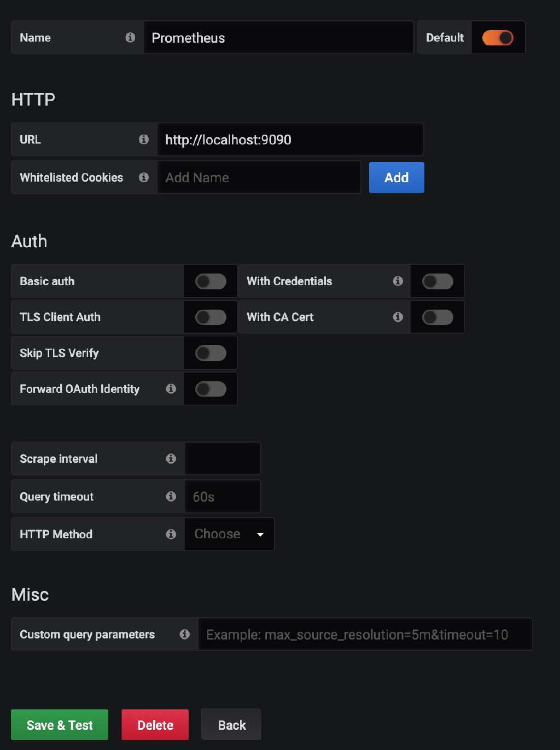The width and height of the screenshot is (560, 750).
Task: Click the blue Add cookie button
Action: coord(396,177)
